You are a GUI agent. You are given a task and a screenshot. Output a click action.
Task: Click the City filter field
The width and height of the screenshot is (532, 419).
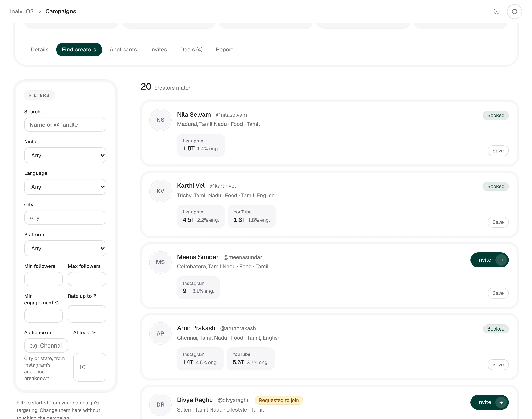tap(65, 218)
